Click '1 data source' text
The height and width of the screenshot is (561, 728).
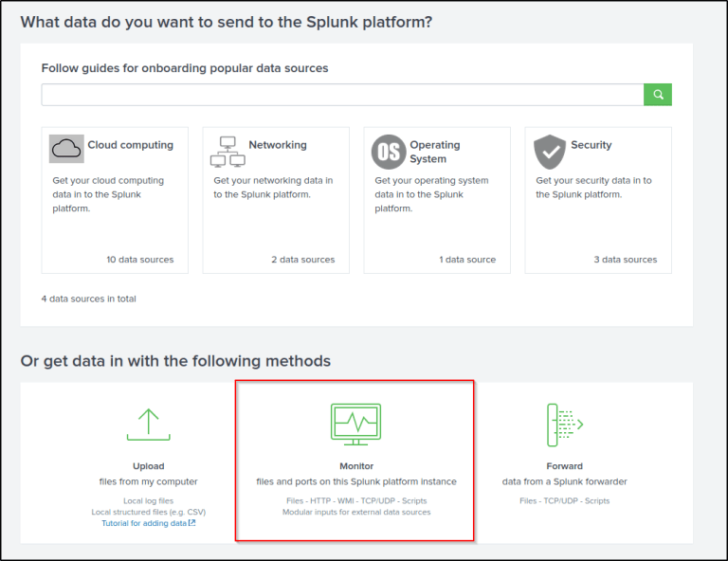coord(467,260)
